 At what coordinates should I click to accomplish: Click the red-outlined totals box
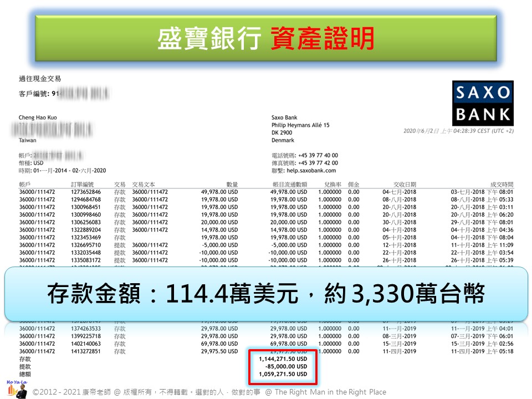[283, 367]
